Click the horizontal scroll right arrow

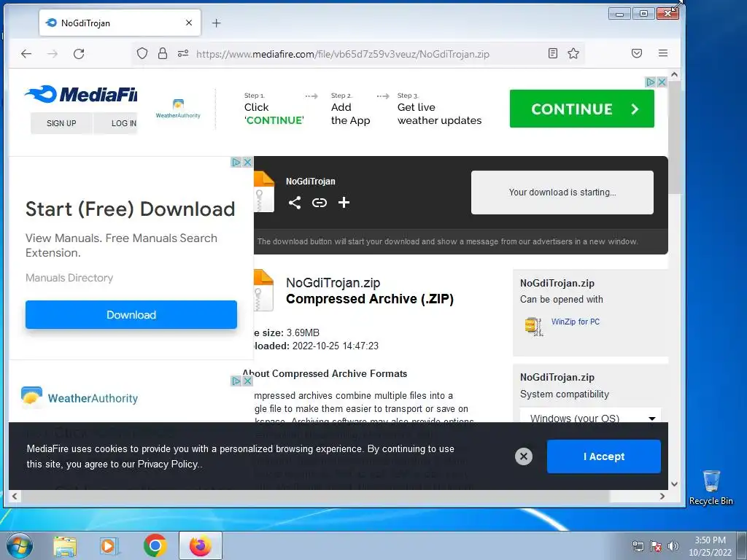click(x=662, y=496)
